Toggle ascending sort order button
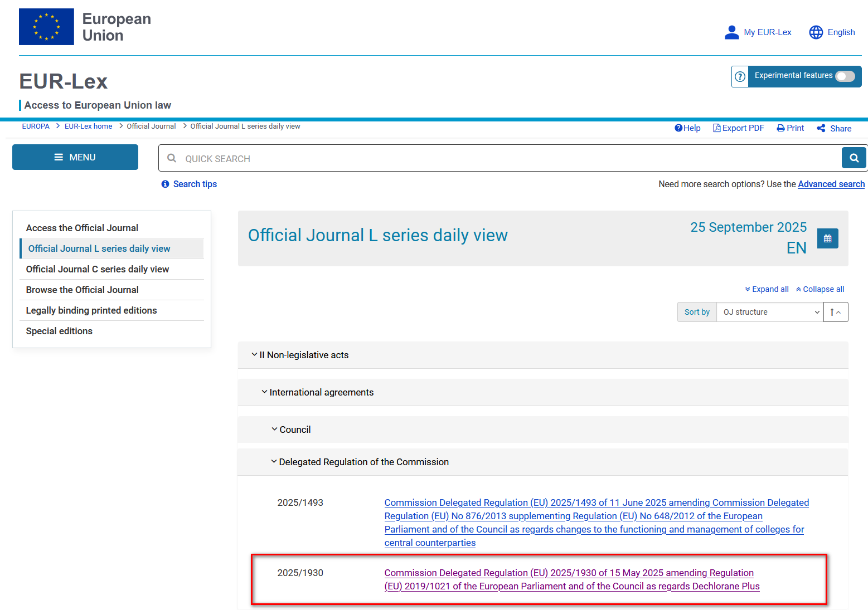 pos(836,312)
